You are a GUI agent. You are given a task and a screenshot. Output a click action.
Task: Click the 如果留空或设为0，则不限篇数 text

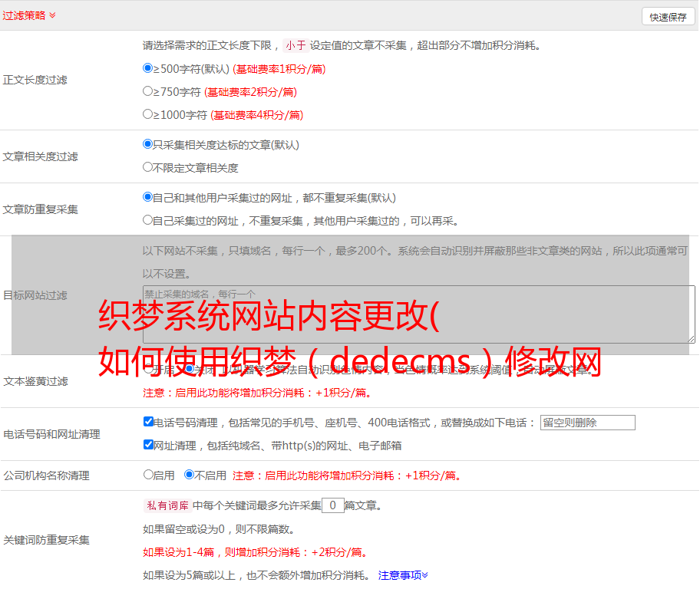[x=219, y=529]
